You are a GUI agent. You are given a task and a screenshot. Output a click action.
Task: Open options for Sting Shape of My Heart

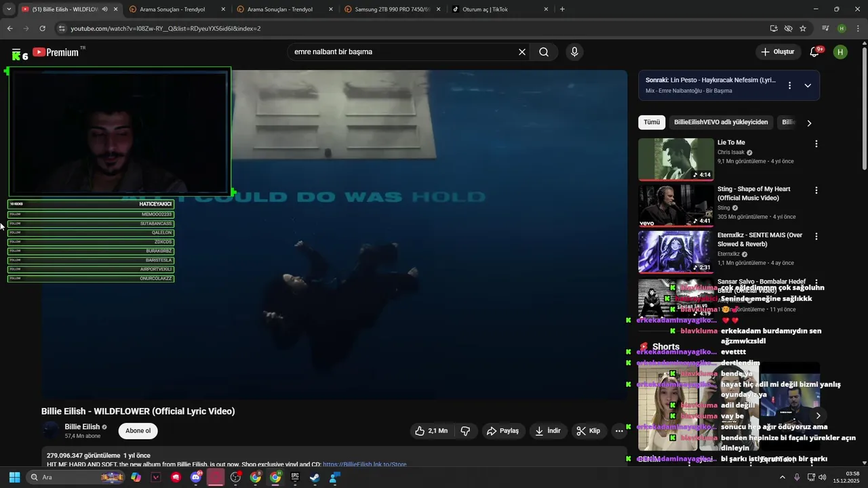[816, 190]
